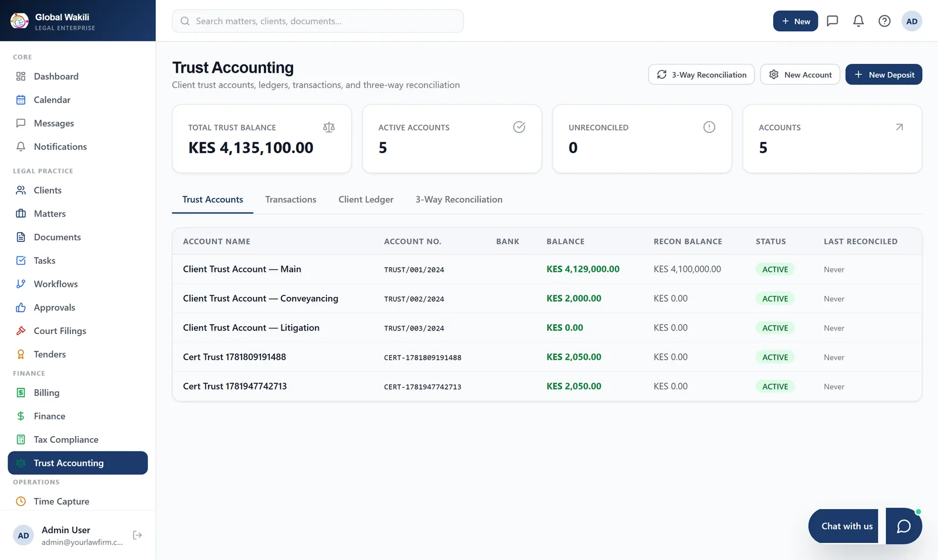The width and height of the screenshot is (938, 560).
Task: Select Client Trust Account — Main row name
Action: click(x=242, y=269)
